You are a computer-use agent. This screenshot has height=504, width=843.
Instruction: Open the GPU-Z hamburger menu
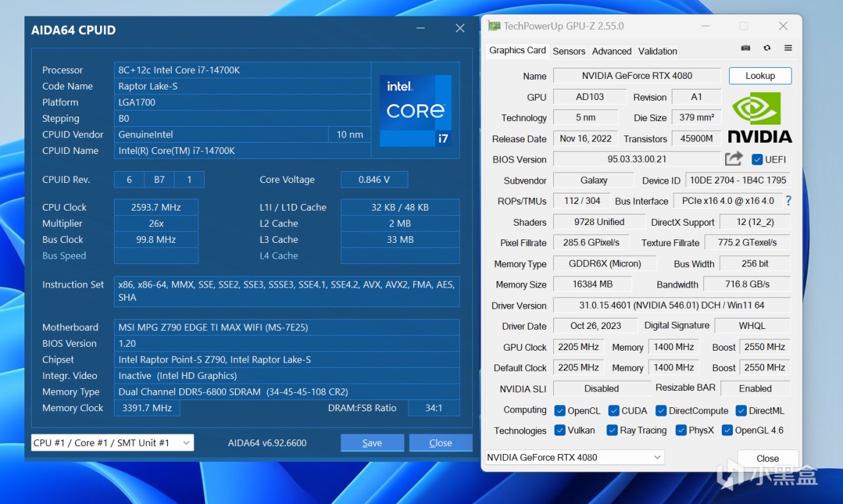pyautogui.click(x=788, y=48)
